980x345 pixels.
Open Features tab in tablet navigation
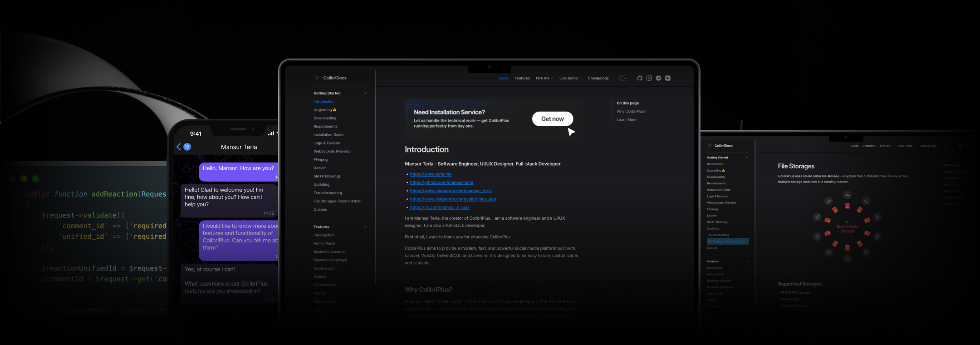coord(522,78)
